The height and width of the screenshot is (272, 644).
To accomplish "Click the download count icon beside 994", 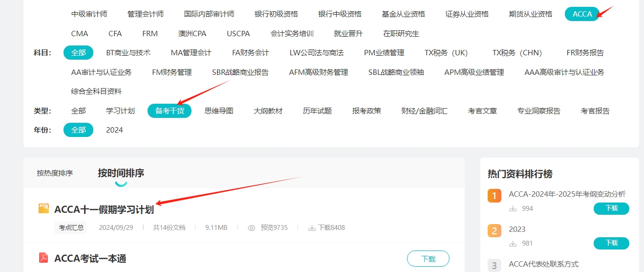I will coord(513,208).
